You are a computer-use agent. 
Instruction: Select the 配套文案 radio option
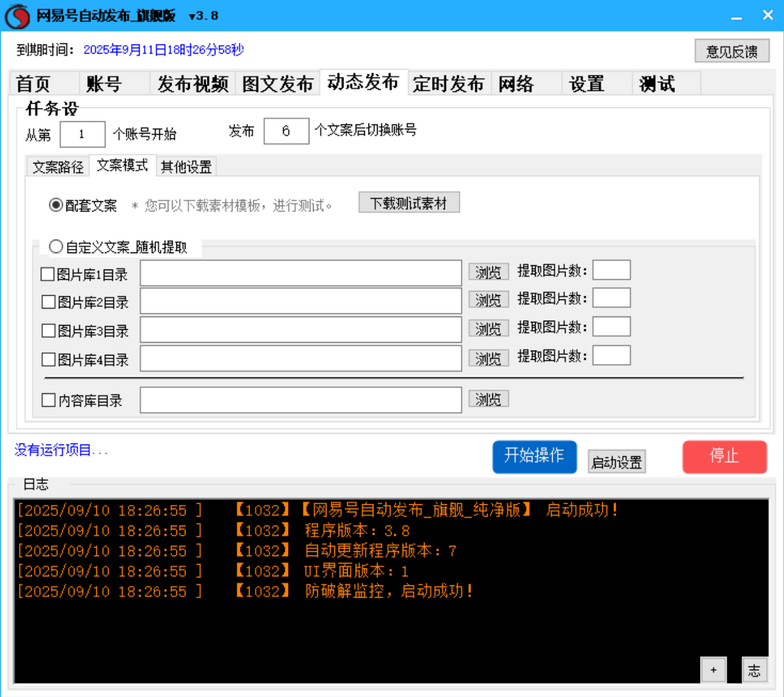56,206
